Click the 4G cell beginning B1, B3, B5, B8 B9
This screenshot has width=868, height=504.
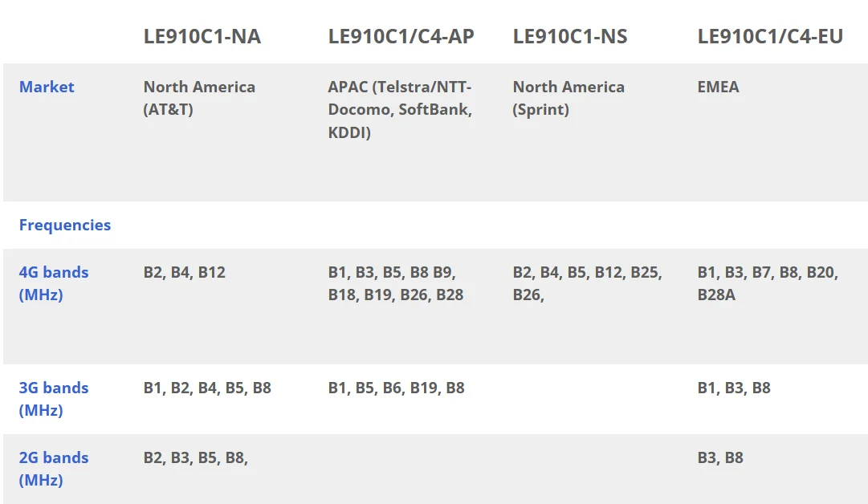[396, 283]
